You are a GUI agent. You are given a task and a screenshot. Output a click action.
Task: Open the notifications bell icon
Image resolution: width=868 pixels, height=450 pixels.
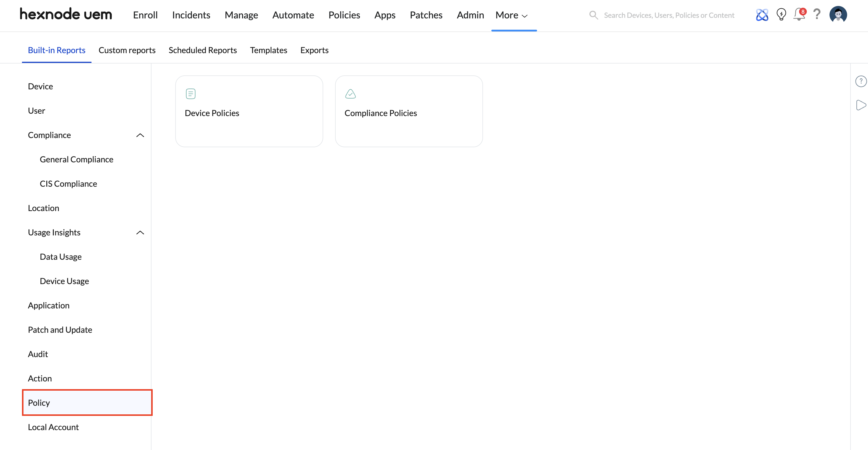point(799,15)
